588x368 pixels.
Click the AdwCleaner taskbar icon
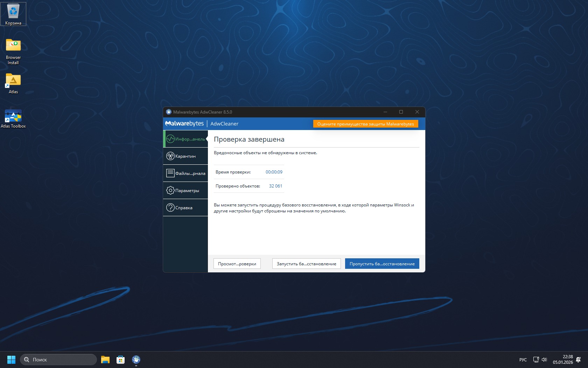coord(136,360)
